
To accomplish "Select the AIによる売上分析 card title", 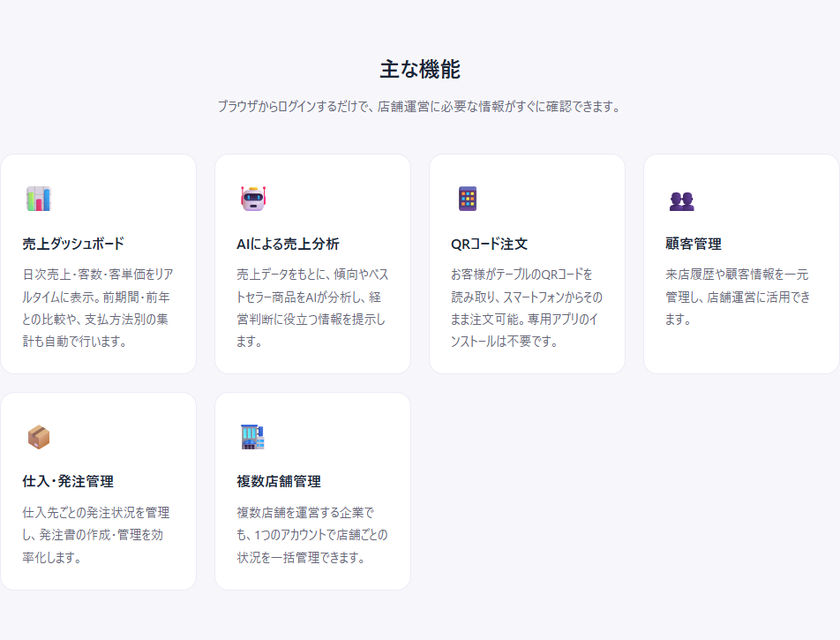I will (x=288, y=244).
